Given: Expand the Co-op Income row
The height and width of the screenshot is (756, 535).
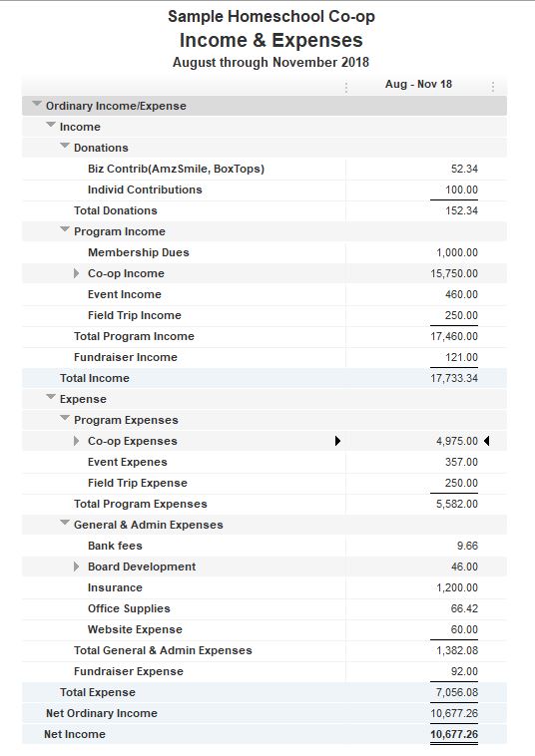Looking at the screenshot, I should tap(76, 273).
